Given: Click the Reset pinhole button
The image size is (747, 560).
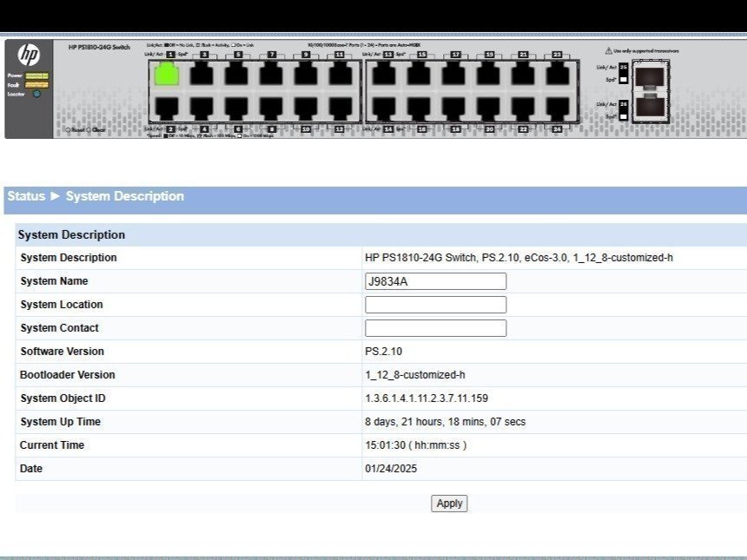Looking at the screenshot, I should pyautogui.click(x=69, y=130).
